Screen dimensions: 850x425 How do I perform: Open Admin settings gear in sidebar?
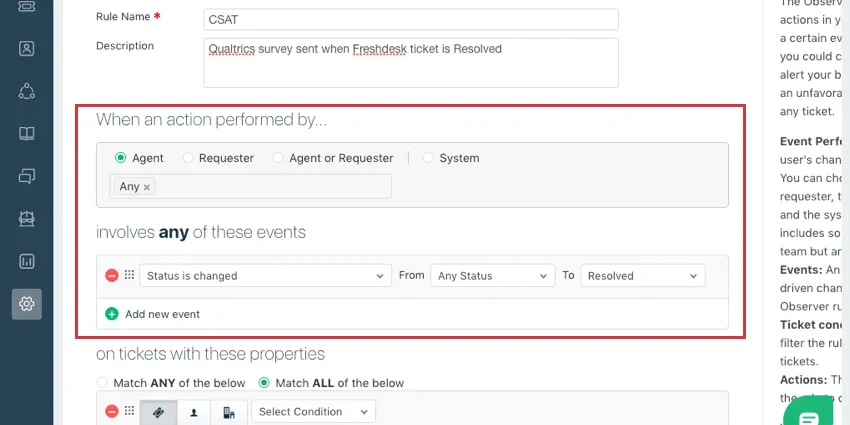coord(27,303)
